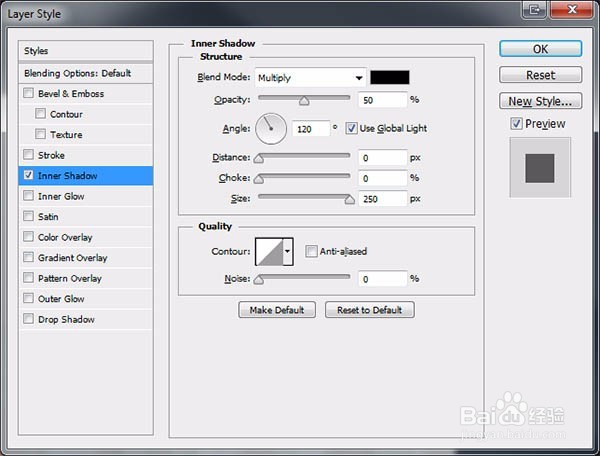Click Reset to Default button

point(370,309)
